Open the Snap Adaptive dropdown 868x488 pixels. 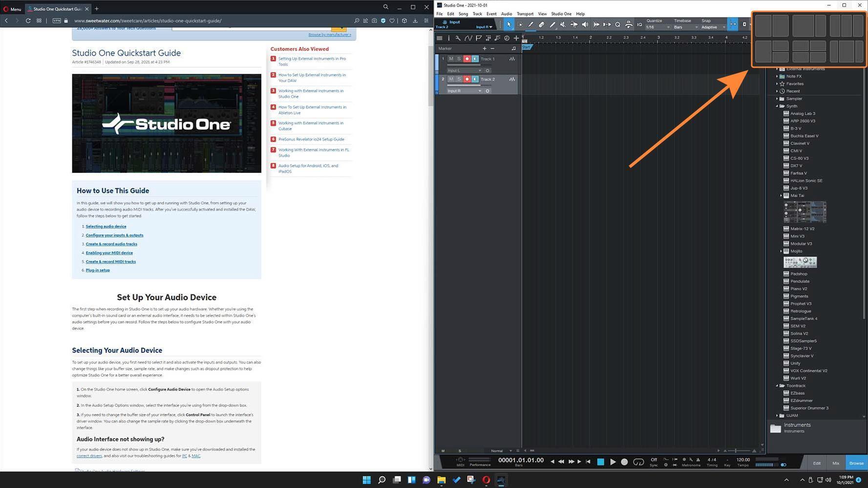(713, 27)
